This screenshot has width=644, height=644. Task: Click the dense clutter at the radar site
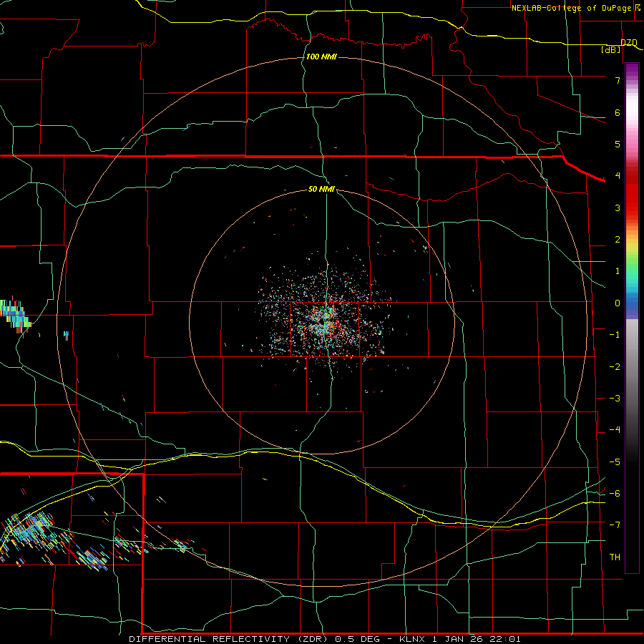[x=324, y=323]
